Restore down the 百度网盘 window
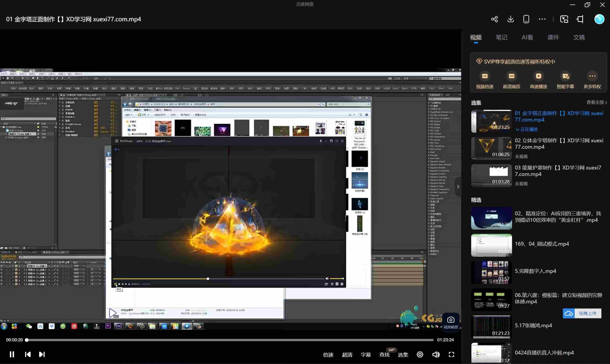 click(x=587, y=5)
